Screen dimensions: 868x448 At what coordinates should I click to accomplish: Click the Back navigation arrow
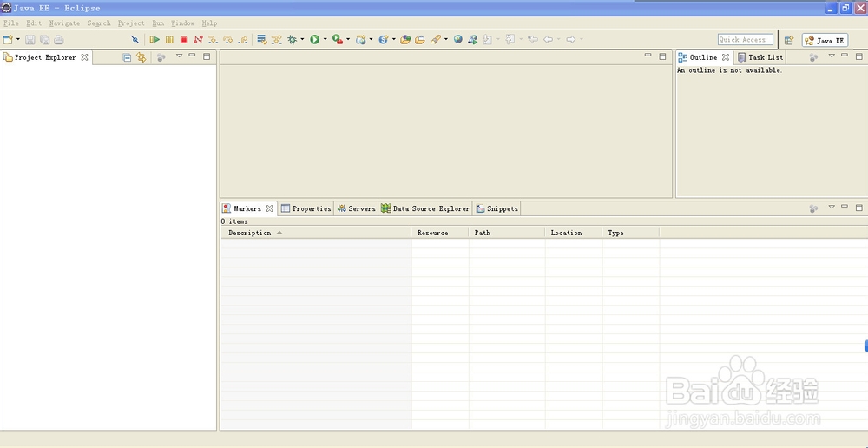pos(548,39)
